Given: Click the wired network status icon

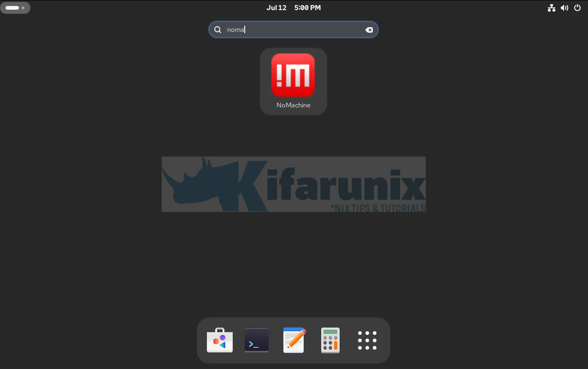Looking at the screenshot, I should [x=551, y=8].
